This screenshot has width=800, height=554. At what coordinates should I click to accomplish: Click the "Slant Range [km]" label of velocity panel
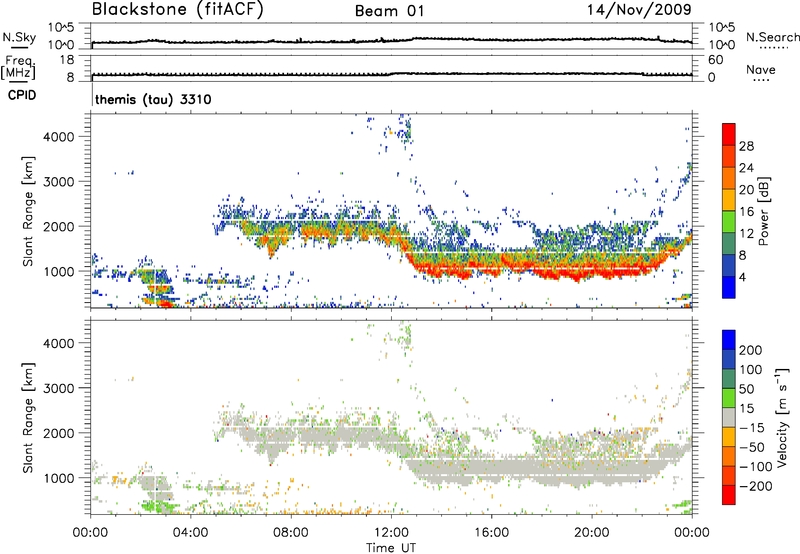28,418
